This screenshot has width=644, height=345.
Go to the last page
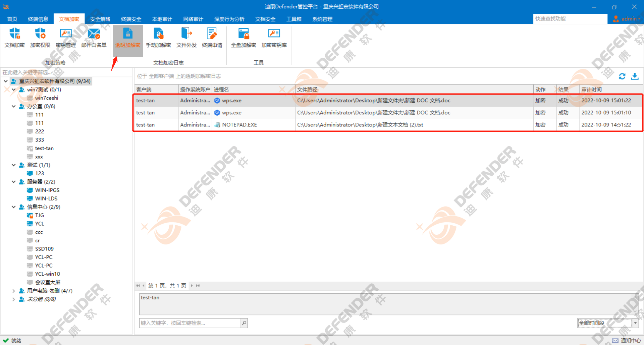click(198, 286)
